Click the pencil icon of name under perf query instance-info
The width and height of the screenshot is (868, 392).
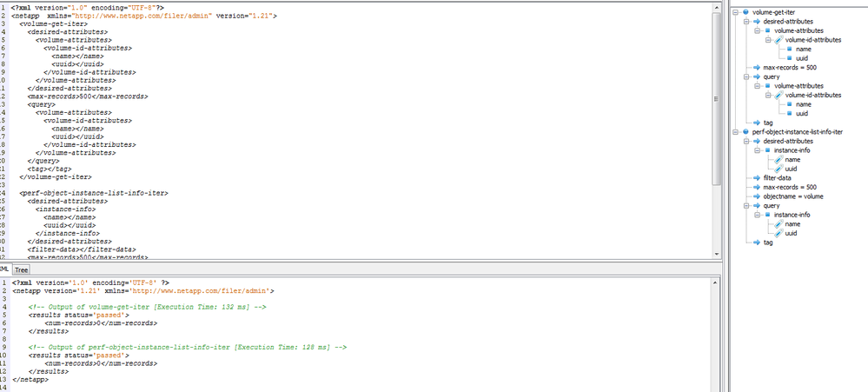click(x=779, y=223)
